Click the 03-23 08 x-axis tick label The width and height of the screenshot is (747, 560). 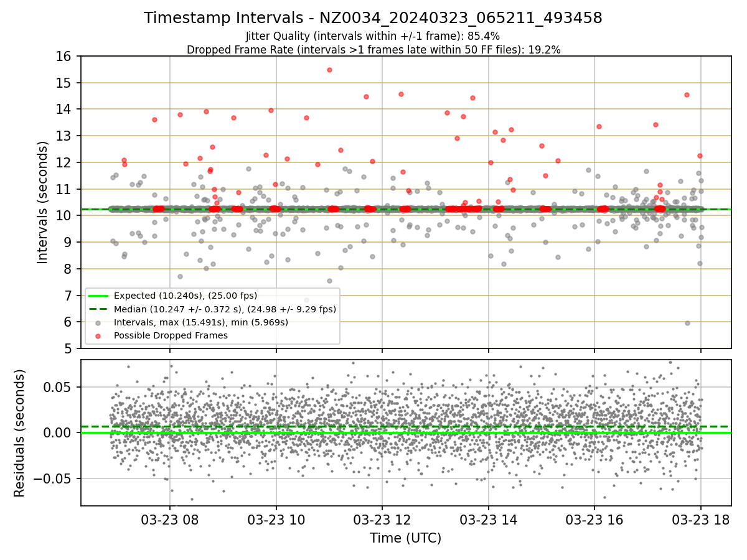[170, 519]
